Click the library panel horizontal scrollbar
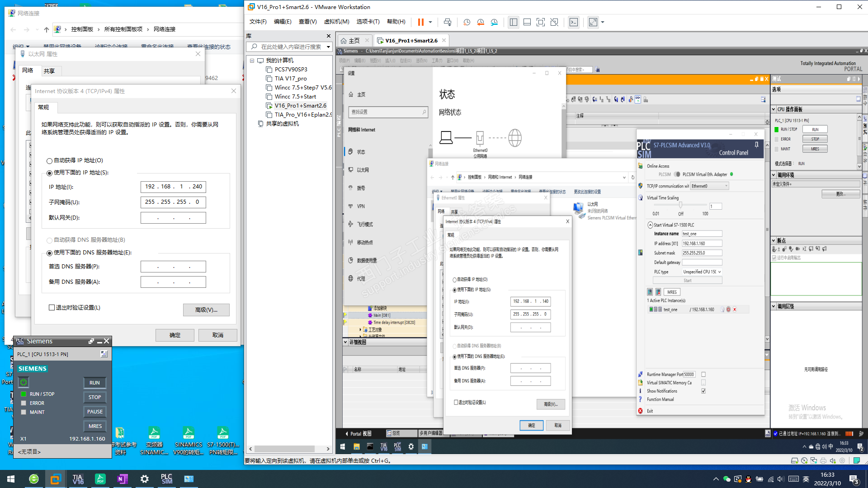 [x=285, y=449]
